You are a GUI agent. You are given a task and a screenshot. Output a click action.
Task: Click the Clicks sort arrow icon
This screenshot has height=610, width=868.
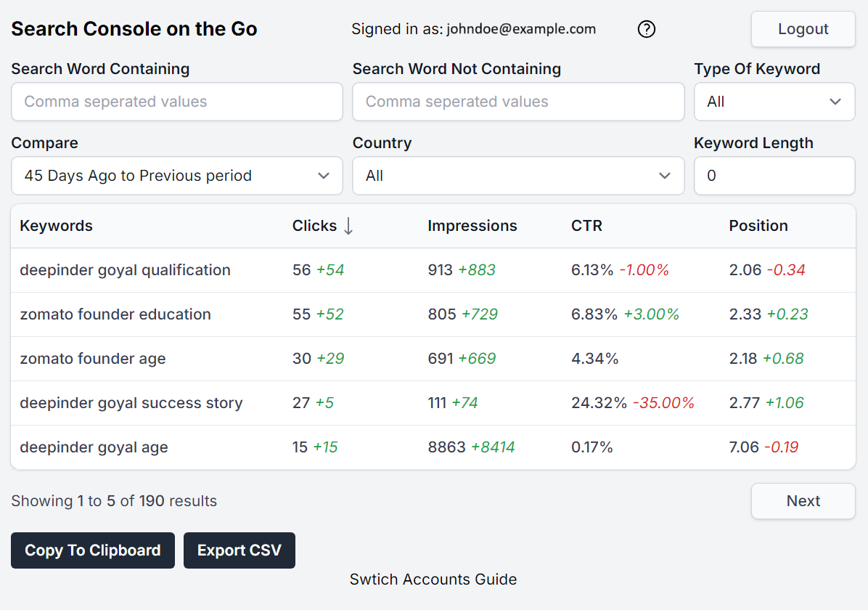click(348, 227)
